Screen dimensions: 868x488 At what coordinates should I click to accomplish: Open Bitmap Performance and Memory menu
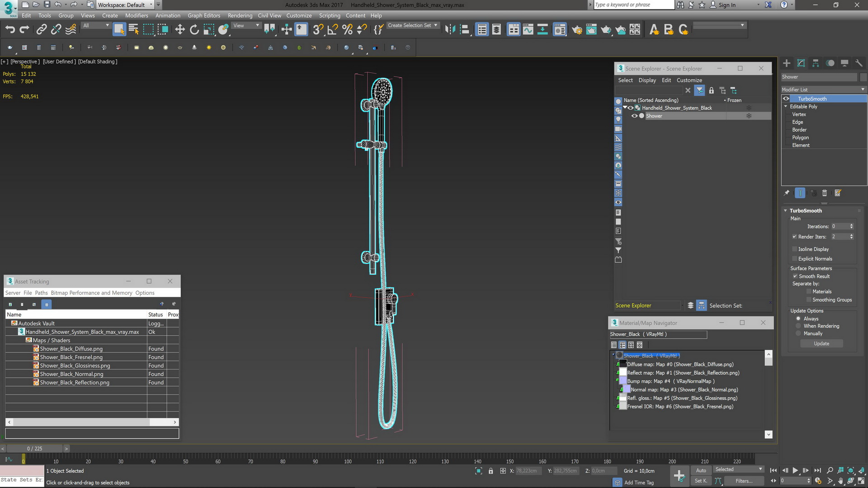point(91,293)
